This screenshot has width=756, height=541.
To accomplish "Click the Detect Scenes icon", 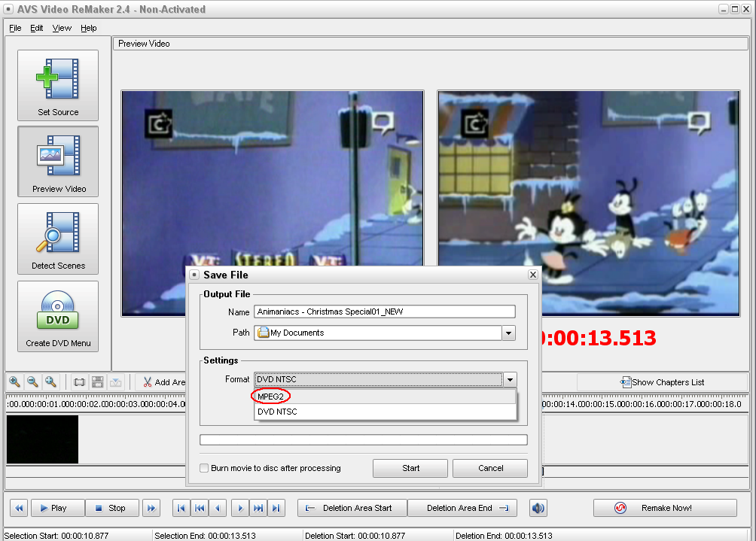I will 58,239.
